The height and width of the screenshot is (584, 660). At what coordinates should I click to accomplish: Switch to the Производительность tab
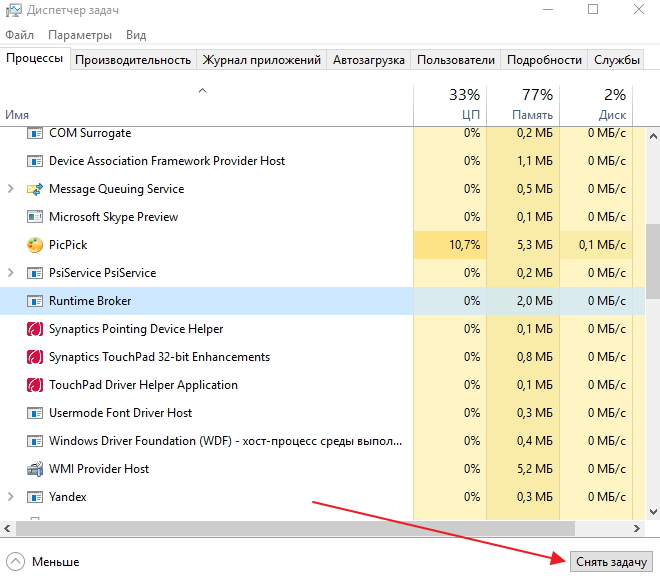point(133,60)
